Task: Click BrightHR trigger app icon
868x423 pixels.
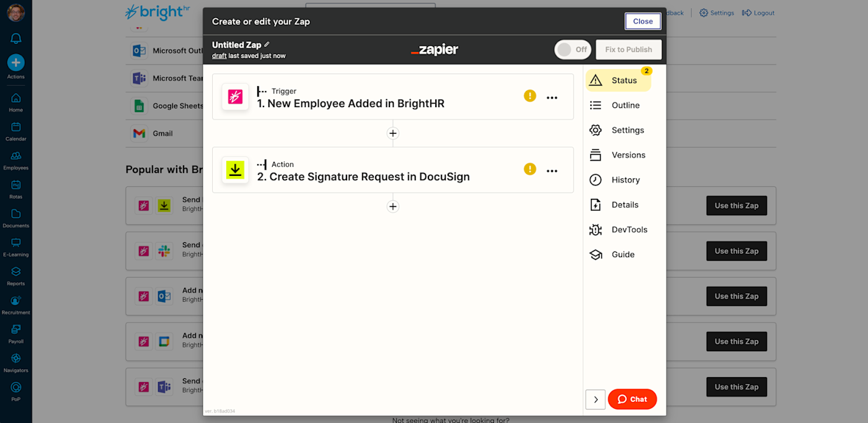Action: pyautogui.click(x=235, y=97)
